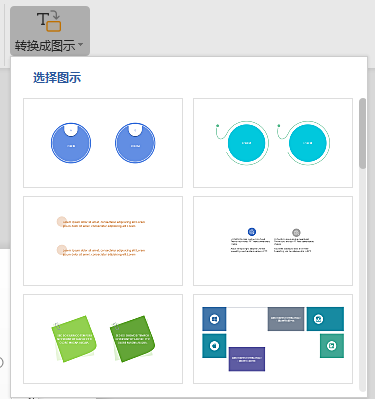Click the 转换成图示 convert-to-diagram icon
The height and width of the screenshot is (399, 375).
click(x=49, y=21)
